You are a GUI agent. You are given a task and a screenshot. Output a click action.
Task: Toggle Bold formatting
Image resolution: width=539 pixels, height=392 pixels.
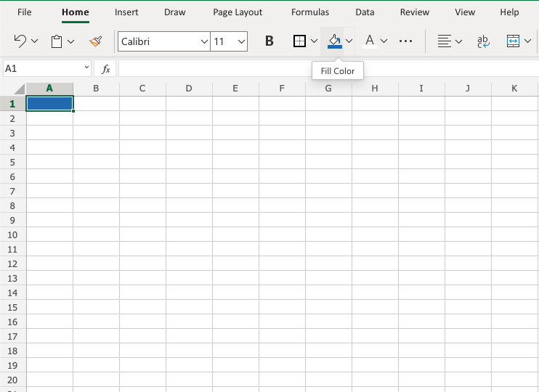pyautogui.click(x=269, y=41)
